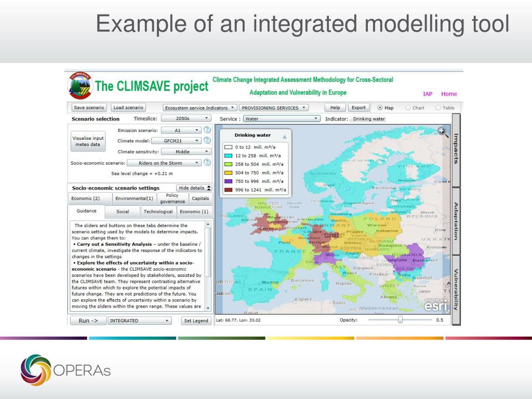The height and width of the screenshot is (399, 532).
Task: Switch to the Technological tab
Action: coord(158,212)
